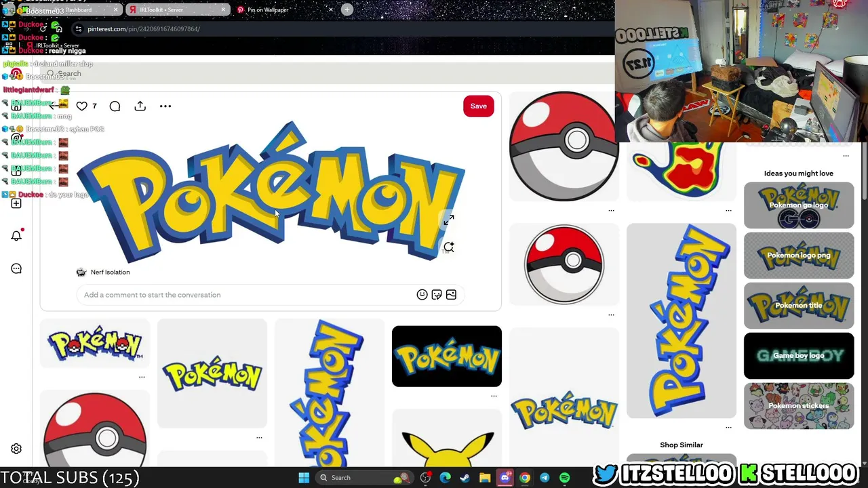Expand the pin image to fullscreen
The width and height of the screenshot is (868, 488).
pos(448,220)
